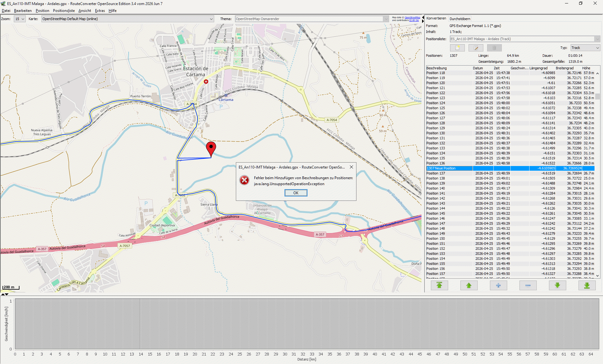The image size is (603, 364).
Task: Remove selected position with minus icon
Action: [528, 285]
